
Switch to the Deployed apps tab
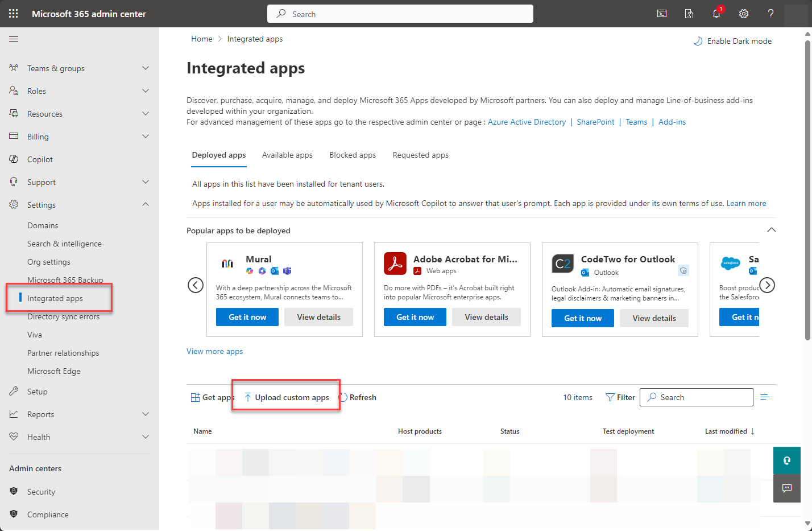219,155
